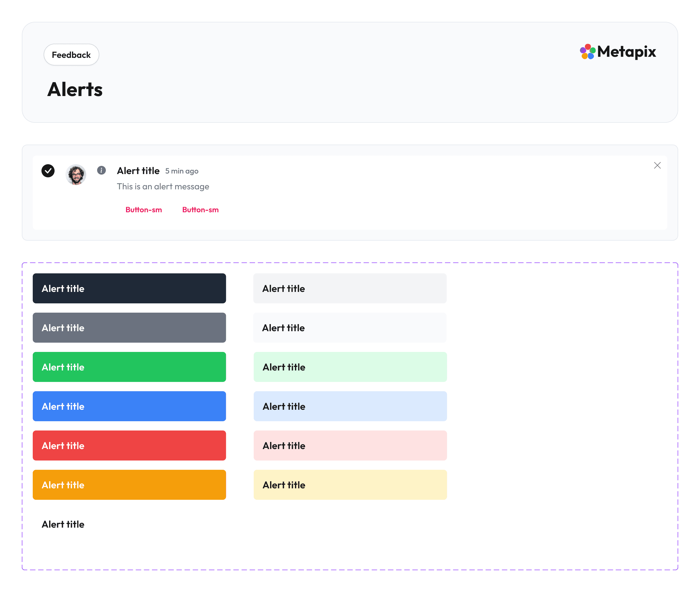Click the user avatar photo
This screenshot has height=592, width=700.
coord(76,174)
